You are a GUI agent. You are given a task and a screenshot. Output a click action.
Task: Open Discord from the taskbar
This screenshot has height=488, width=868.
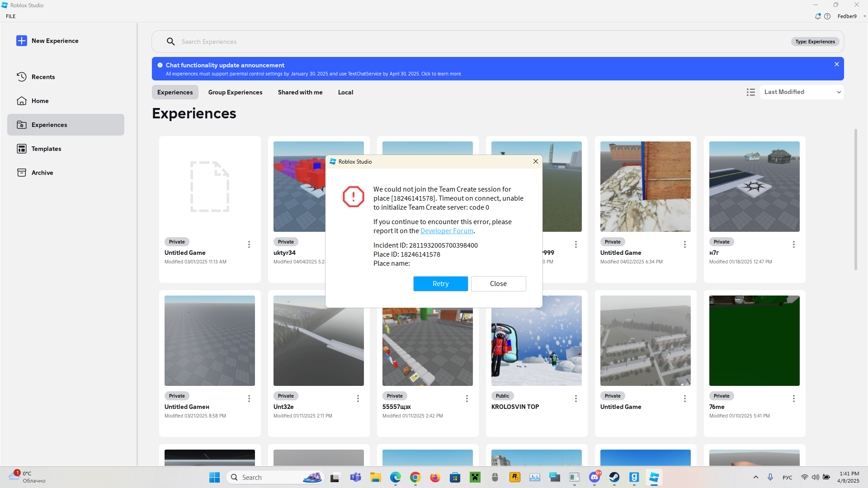coord(594,477)
